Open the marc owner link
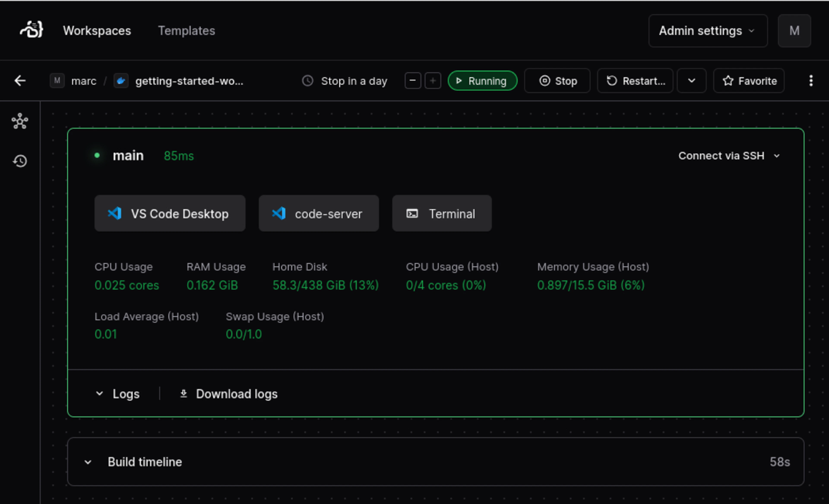829x504 pixels. coord(84,81)
